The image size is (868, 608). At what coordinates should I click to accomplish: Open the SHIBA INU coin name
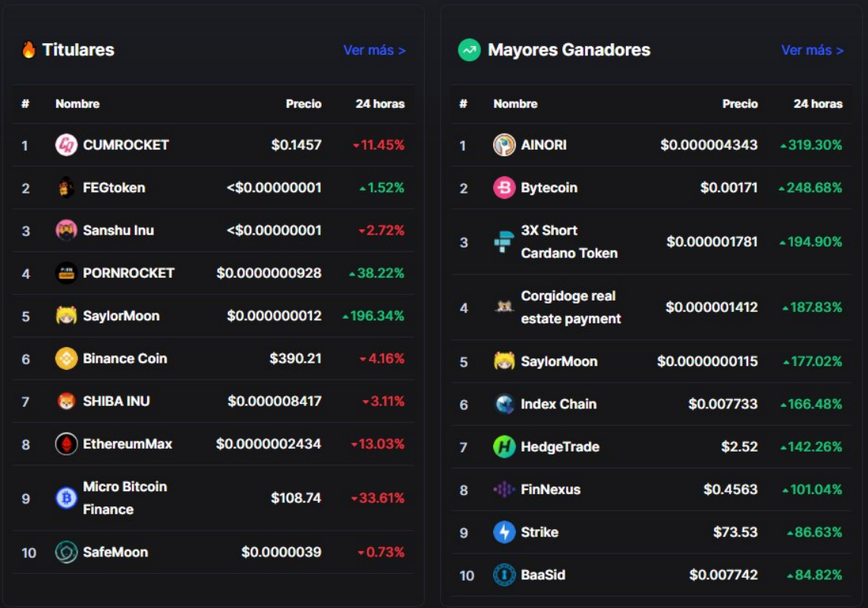[116, 401]
